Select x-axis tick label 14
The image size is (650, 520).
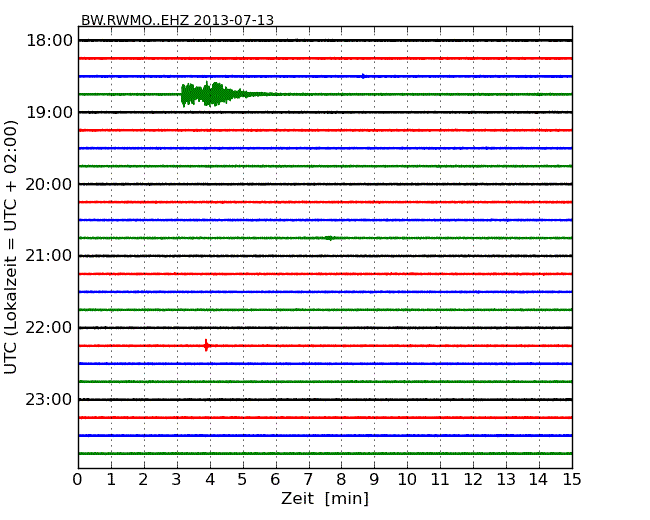click(538, 480)
